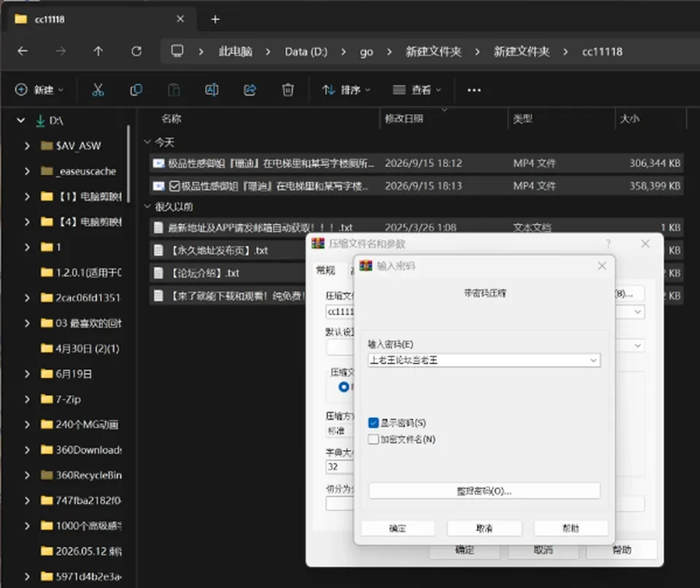Click the Rename icon in toolbar

211,90
